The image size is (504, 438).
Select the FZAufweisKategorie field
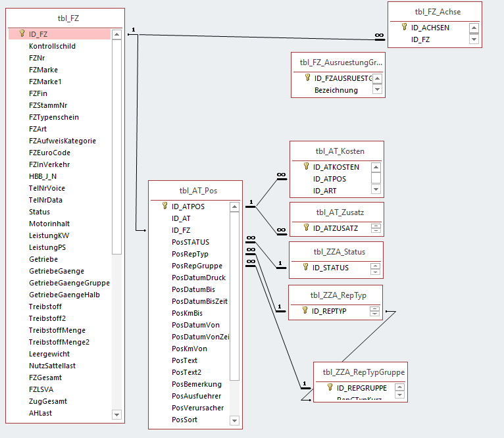tap(63, 141)
